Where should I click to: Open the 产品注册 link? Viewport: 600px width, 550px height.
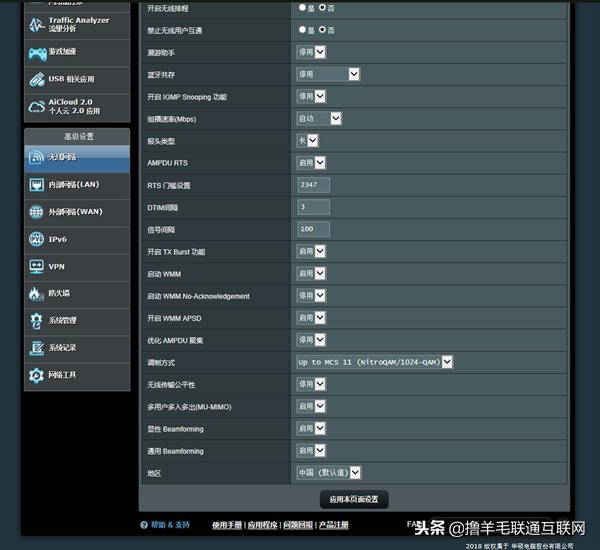point(334,525)
